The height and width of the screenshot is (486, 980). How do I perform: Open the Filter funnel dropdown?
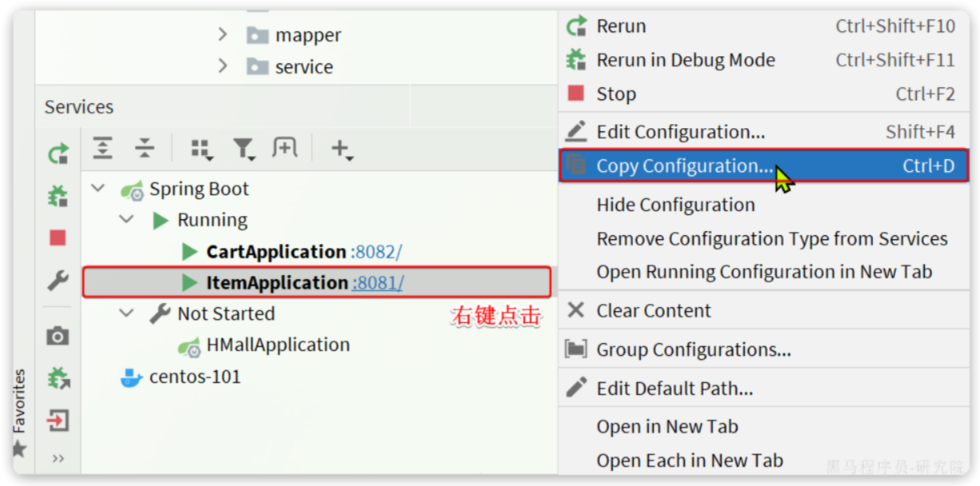tap(243, 149)
